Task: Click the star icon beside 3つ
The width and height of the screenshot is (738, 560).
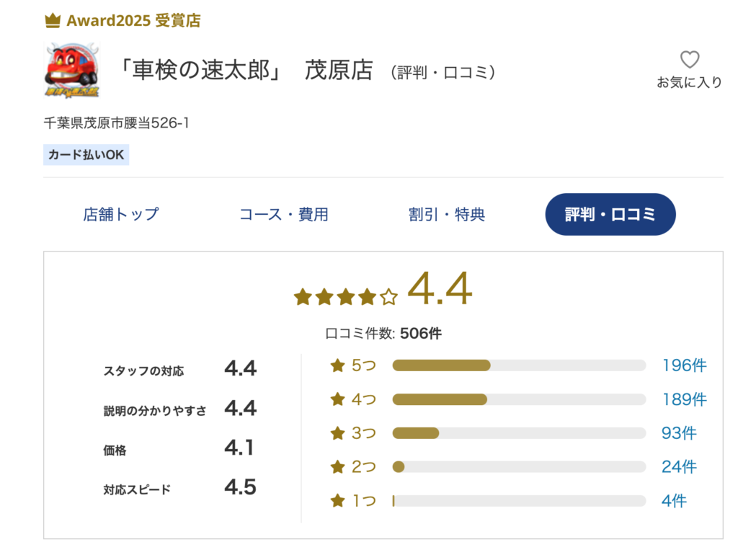Action: (337, 433)
